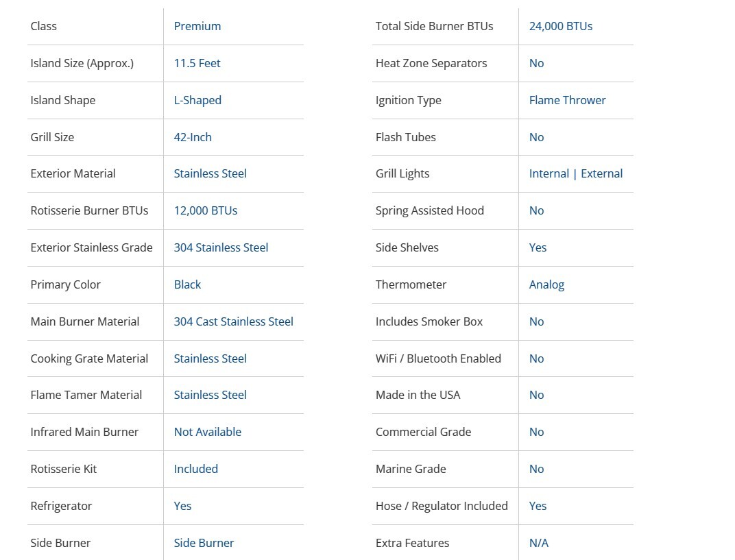
Task: Open the 304 Cast Stainless Steel link
Action: pyautogui.click(x=233, y=321)
